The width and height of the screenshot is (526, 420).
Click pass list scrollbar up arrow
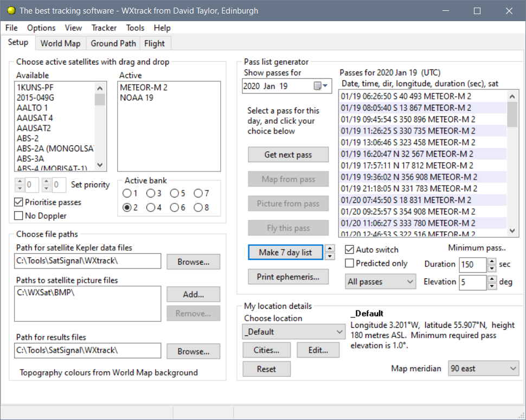(512, 97)
